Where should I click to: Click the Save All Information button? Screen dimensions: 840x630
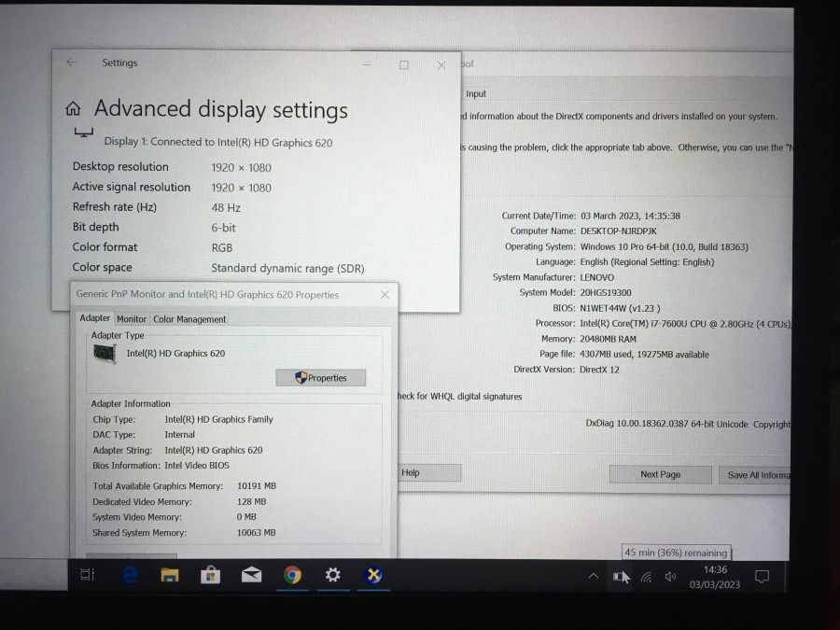pyautogui.click(x=757, y=474)
